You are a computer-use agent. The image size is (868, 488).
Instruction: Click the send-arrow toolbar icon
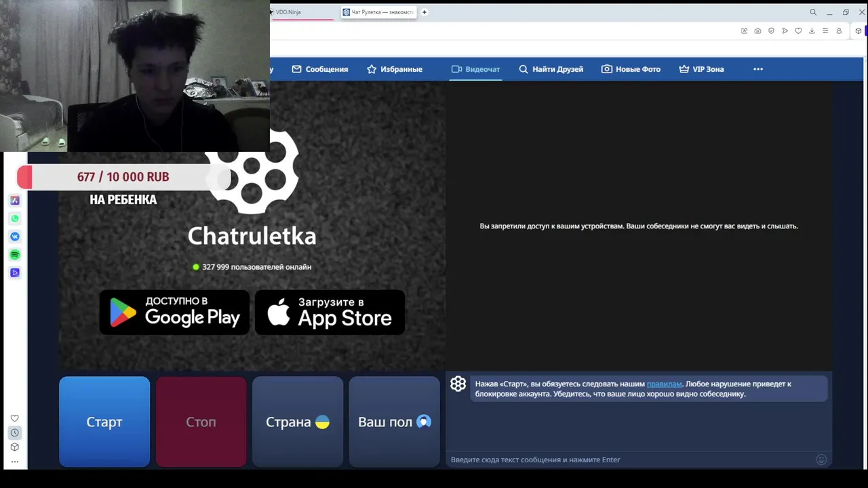pos(785,30)
